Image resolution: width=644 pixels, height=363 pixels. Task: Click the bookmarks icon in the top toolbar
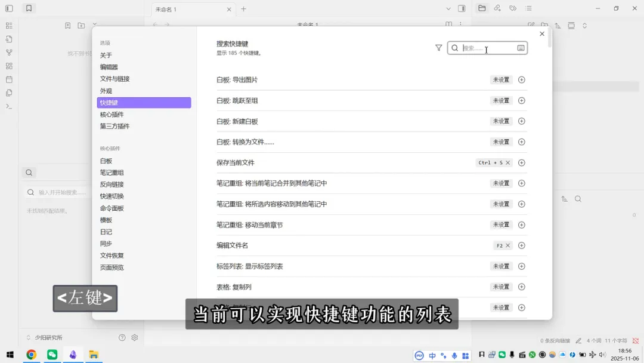pos(29,8)
